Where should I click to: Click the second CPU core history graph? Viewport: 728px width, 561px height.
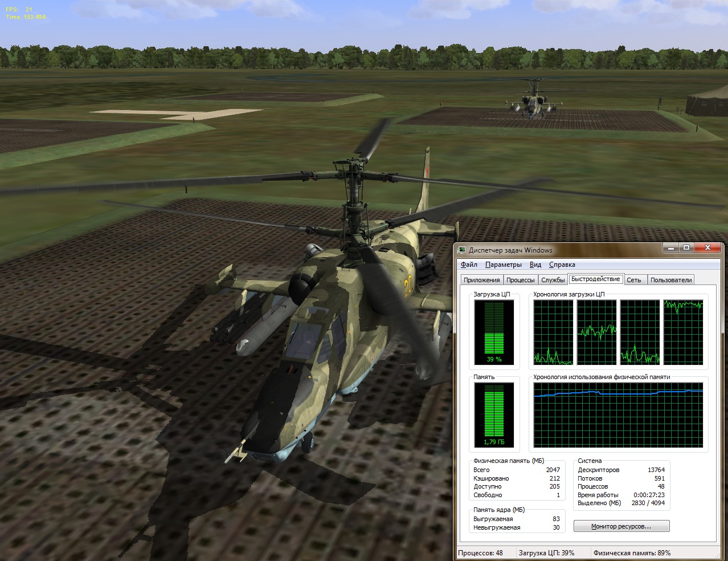[x=596, y=332]
